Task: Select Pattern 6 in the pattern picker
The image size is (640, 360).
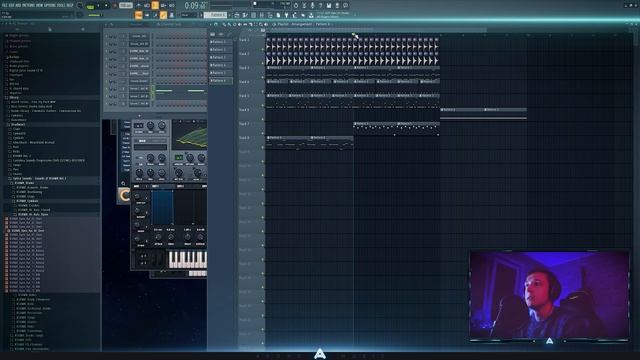Action: coord(220,80)
